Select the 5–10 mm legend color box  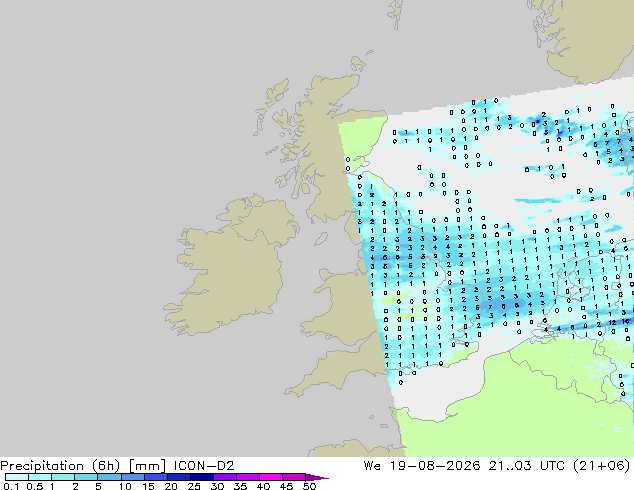tap(109, 477)
